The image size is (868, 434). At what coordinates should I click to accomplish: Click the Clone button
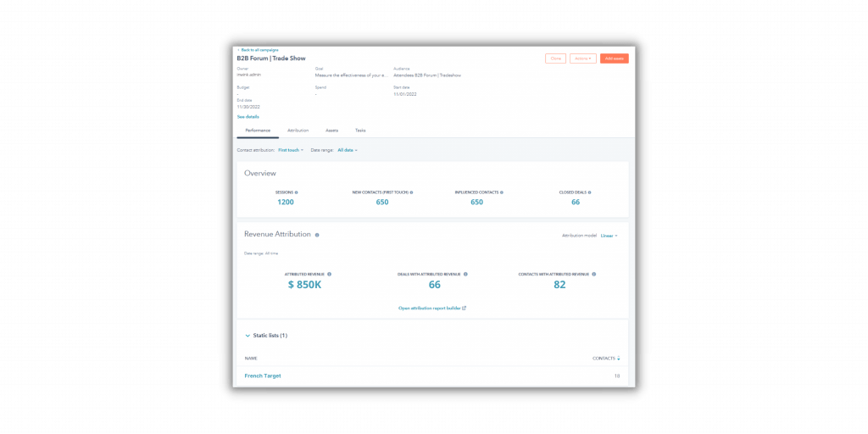[x=555, y=58]
